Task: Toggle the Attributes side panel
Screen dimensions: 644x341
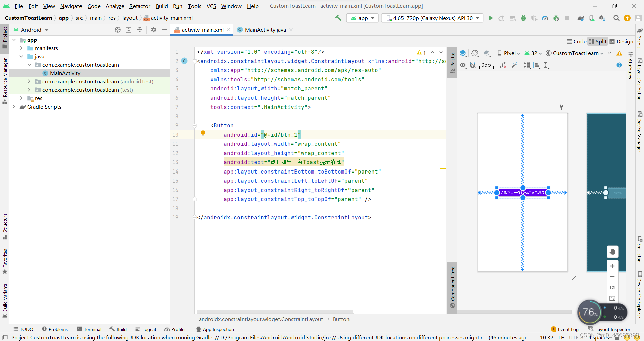Action: [x=630, y=65]
